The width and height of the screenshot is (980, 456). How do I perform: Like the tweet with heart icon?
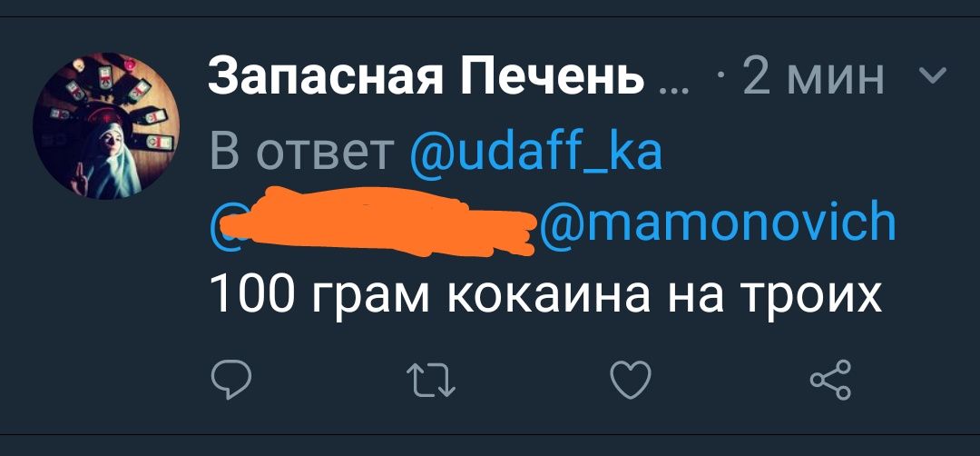coord(631,380)
